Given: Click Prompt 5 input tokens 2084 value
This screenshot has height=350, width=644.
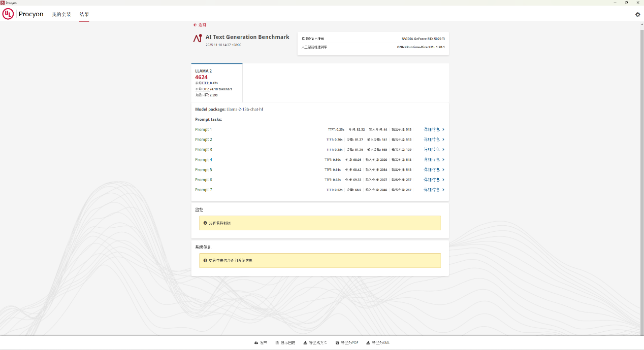Looking at the screenshot, I should pos(383,169).
